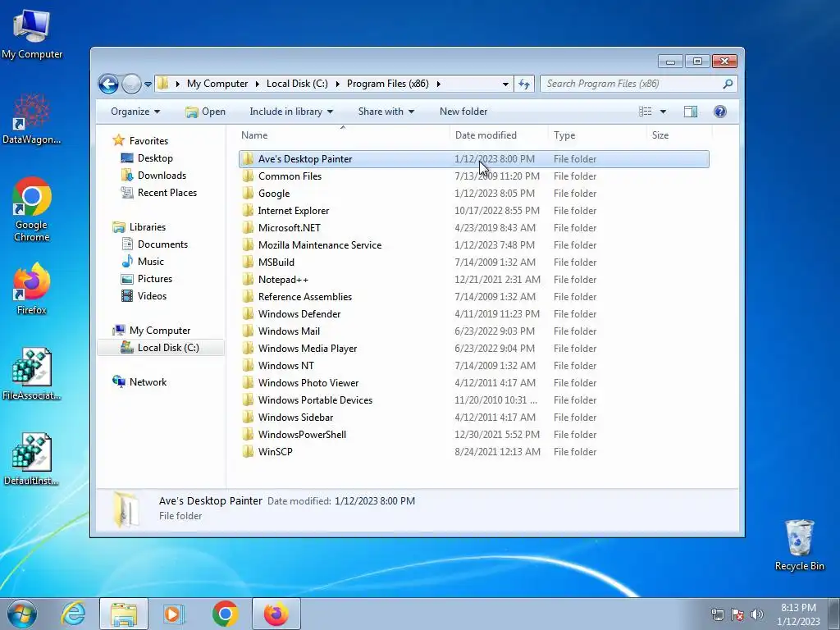Viewport: 840px width, 630px height.
Task: Open the recent pages dropdown arrow
Action: tap(148, 84)
